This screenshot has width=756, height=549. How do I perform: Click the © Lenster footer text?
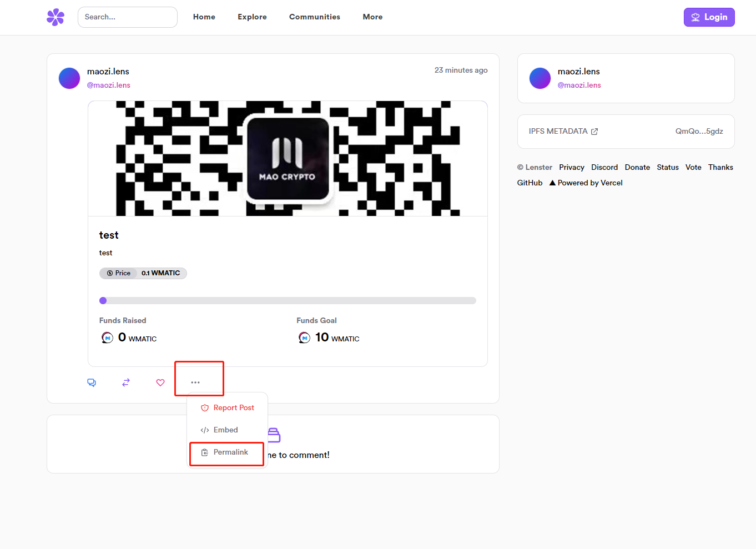click(x=535, y=167)
